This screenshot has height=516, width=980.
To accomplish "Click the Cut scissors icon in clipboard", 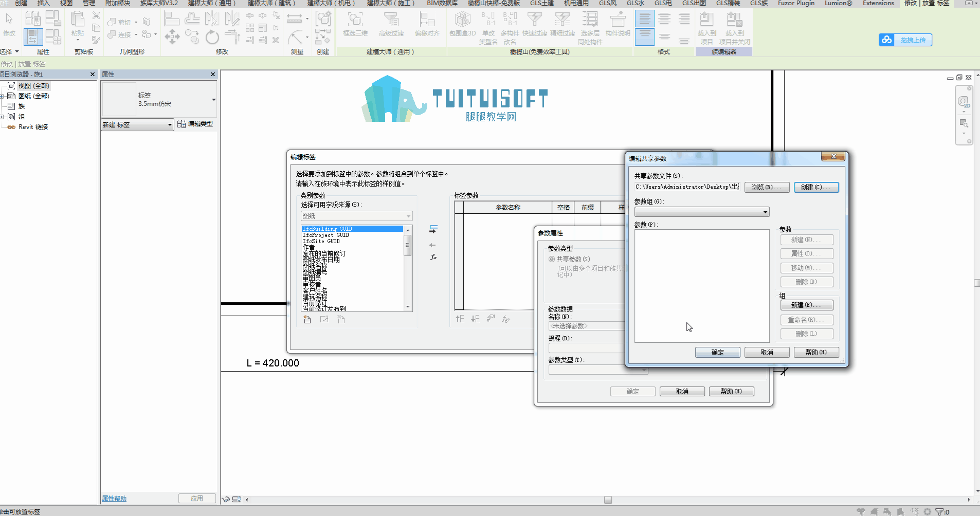I will (96, 15).
